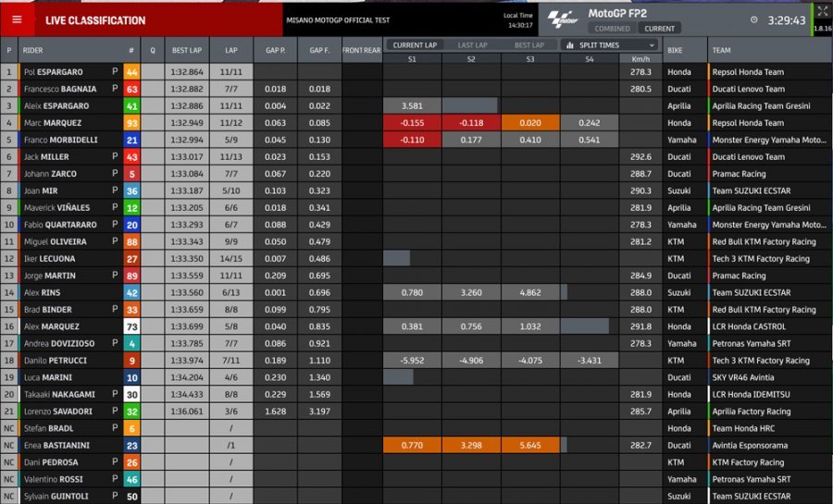The height and width of the screenshot is (504, 833).
Task: Click the Front Rear column header
Action: (362, 50)
